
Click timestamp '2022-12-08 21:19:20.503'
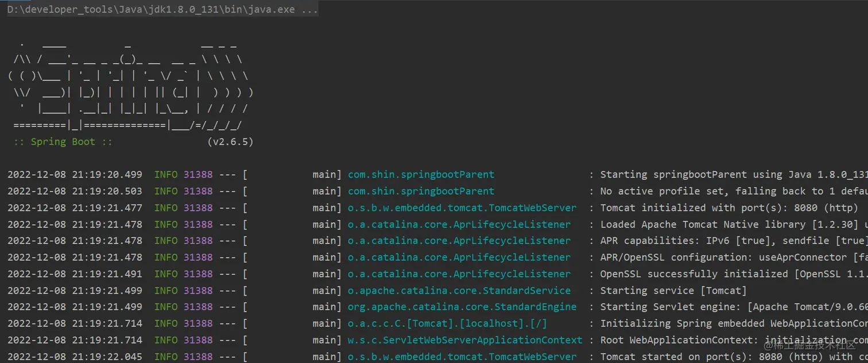(x=75, y=191)
